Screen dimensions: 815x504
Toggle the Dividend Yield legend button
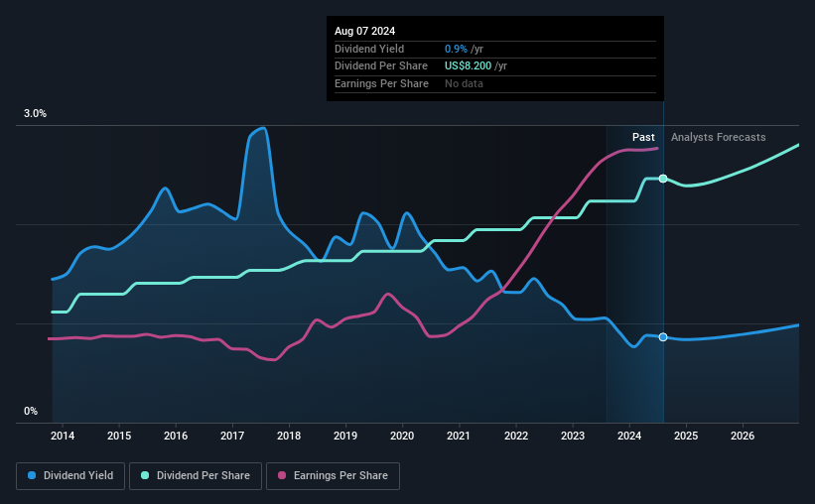coord(70,476)
